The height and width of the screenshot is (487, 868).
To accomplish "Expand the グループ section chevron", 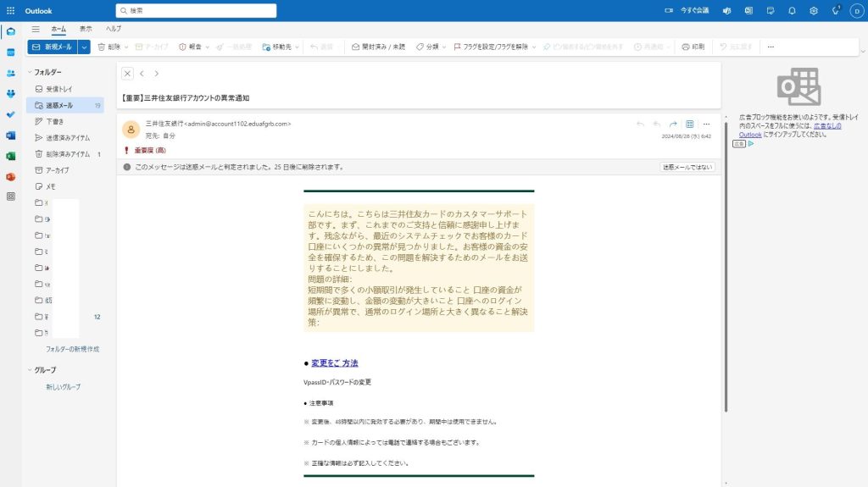I will [31, 370].
